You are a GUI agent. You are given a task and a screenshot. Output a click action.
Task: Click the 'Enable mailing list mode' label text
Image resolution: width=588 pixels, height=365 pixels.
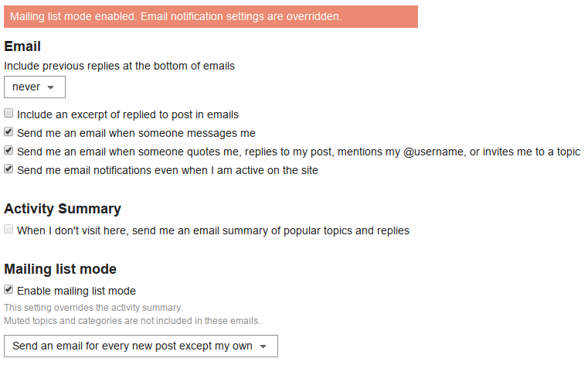76,291
